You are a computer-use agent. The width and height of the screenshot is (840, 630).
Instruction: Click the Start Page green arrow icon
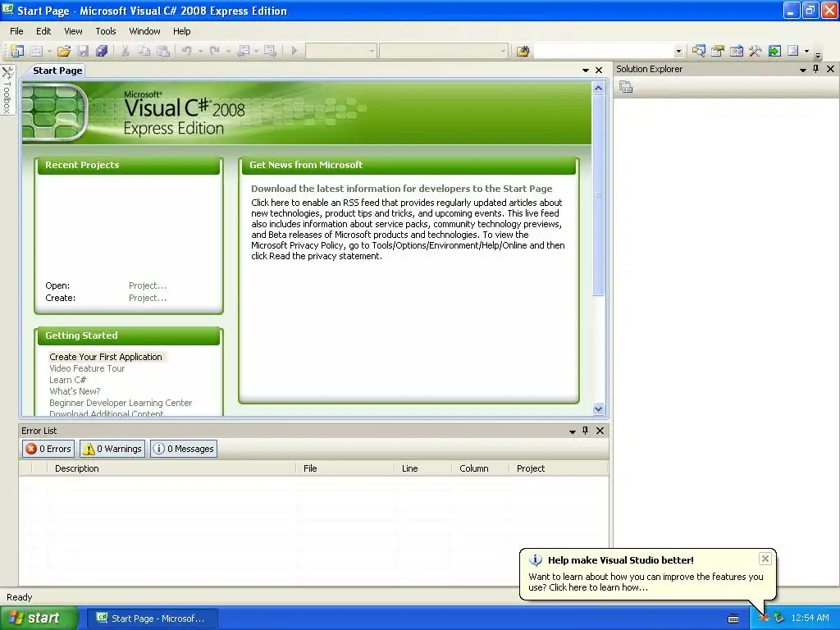coord(774,51)
